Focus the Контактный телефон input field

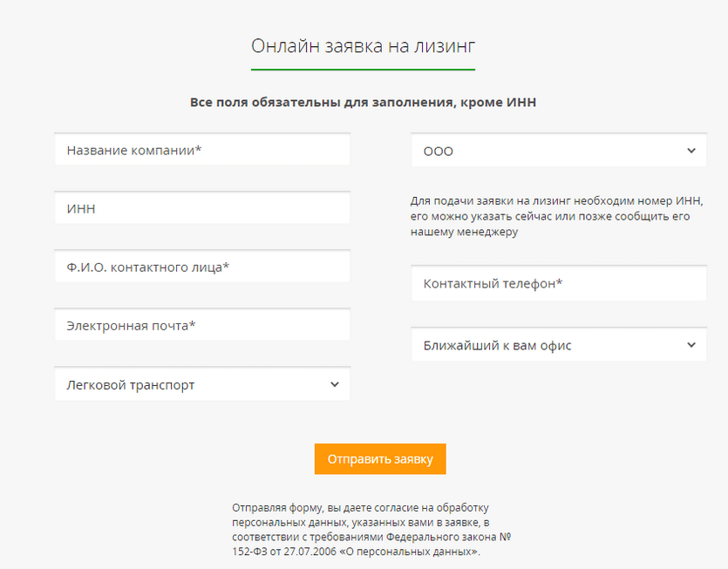[x=558, y=283]
